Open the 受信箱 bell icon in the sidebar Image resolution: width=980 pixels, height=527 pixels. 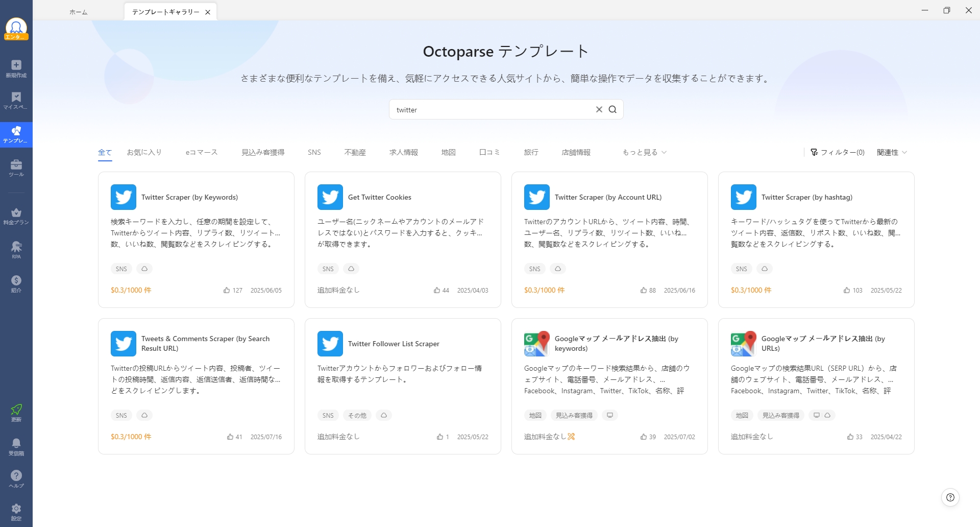pyautogui.click(x=16, y=447)
